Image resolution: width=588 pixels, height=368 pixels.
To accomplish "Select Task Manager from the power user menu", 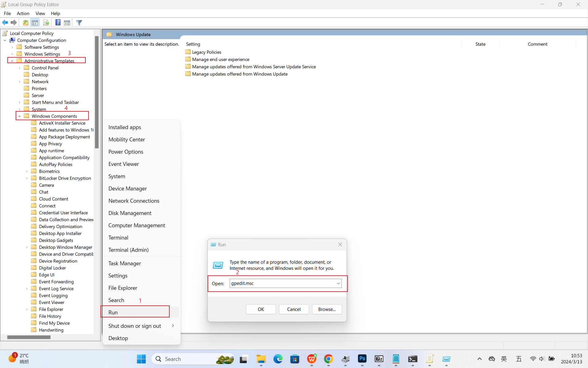I will click(124, 263).
